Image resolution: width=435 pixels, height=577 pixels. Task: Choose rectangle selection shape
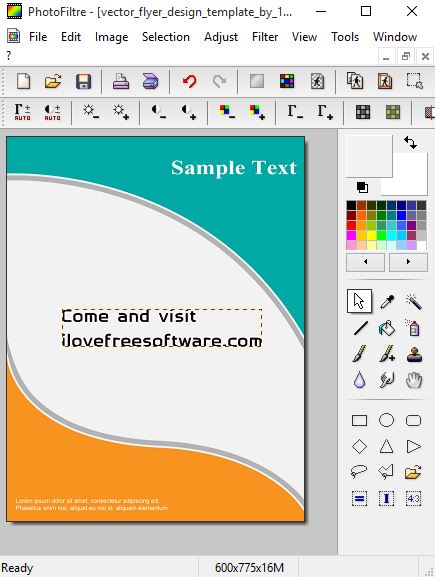[359, 420]
